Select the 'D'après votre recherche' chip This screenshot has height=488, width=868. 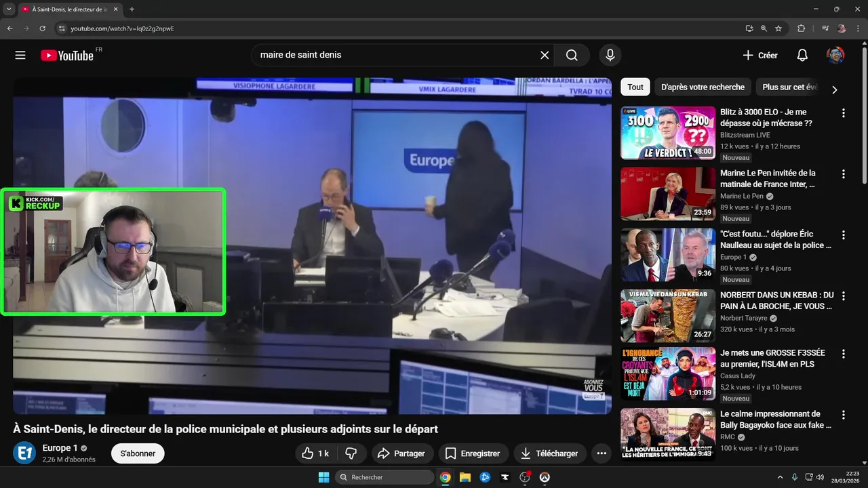pos(703,87)
